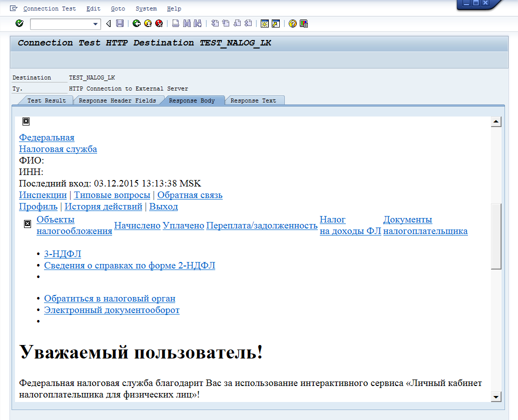Click the green Back arrow icon
Screen dimensions: 518x420
[136, 23]
